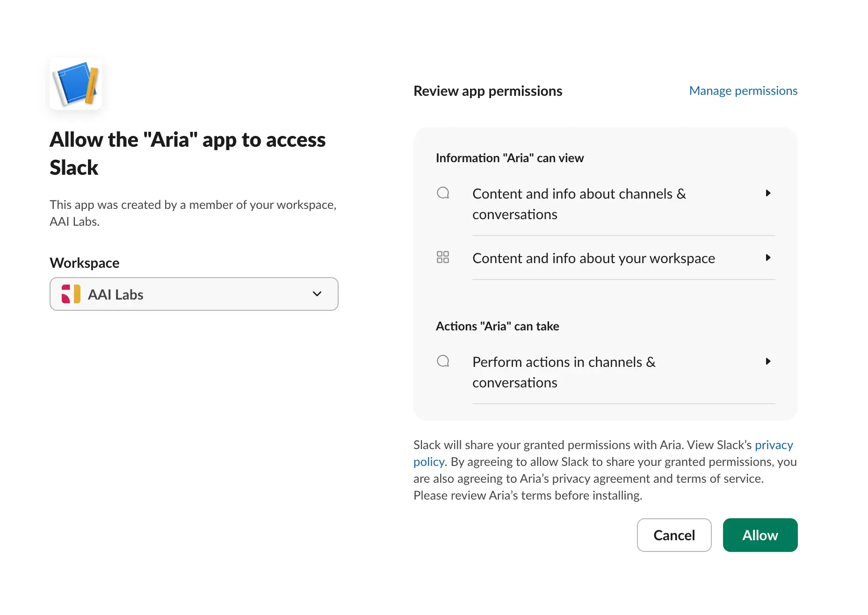Click 'Content and info about your workspace' row
The height and width of the screenshot is (615, 868).
(x=605, y=258)
